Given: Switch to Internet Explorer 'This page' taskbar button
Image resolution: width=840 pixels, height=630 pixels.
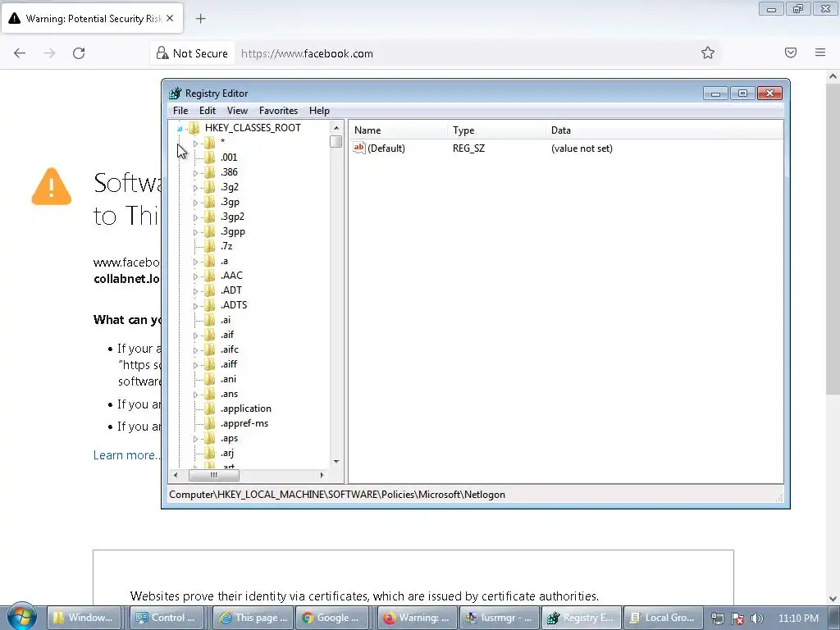Looking at the screenshot, I should (x=253, y=618).
